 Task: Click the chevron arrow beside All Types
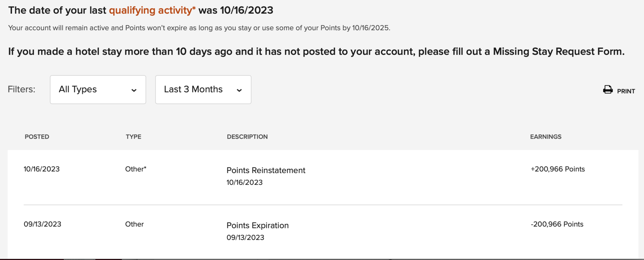point(134,91)
